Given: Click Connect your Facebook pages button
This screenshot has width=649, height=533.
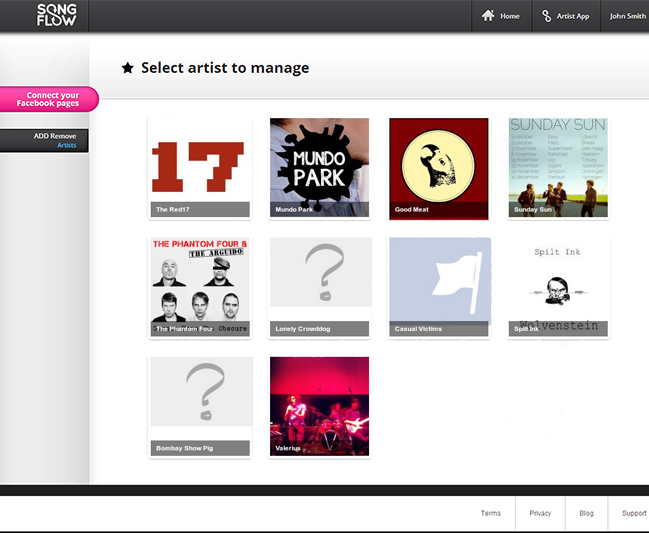Looking at the screenshot, I should pos(48,99).
